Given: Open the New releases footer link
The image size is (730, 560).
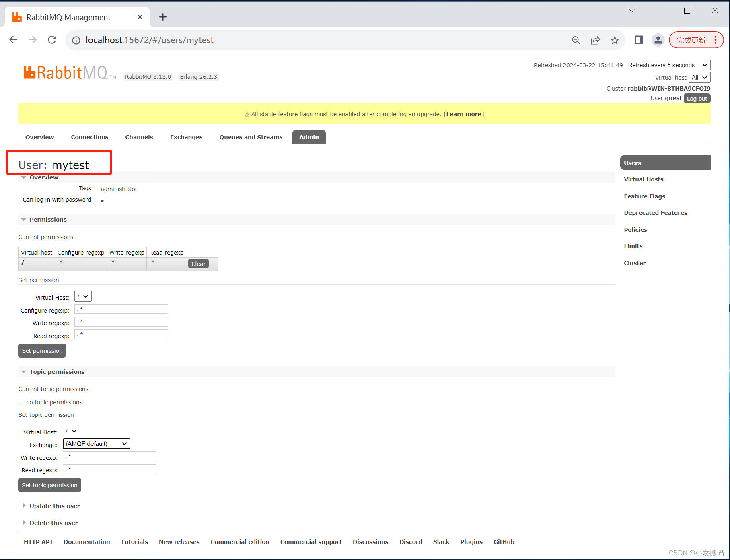Looking at the screenshot, I should click(x=179, y=542).
